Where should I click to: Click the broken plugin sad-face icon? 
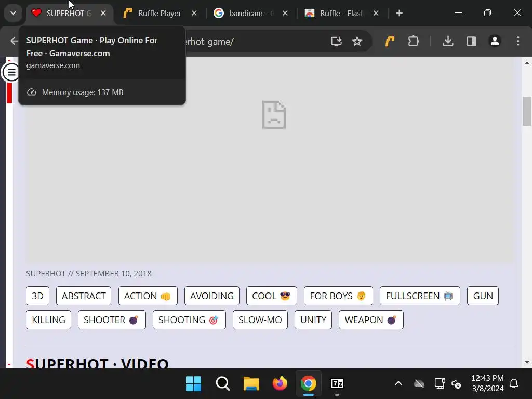[x=274, y=115]
